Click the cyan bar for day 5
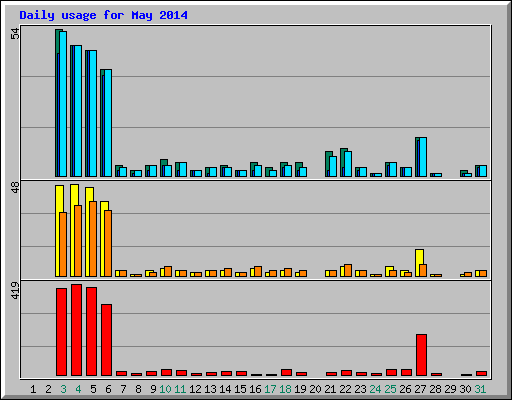Screen dimensions: 512x400 [93, 114]
